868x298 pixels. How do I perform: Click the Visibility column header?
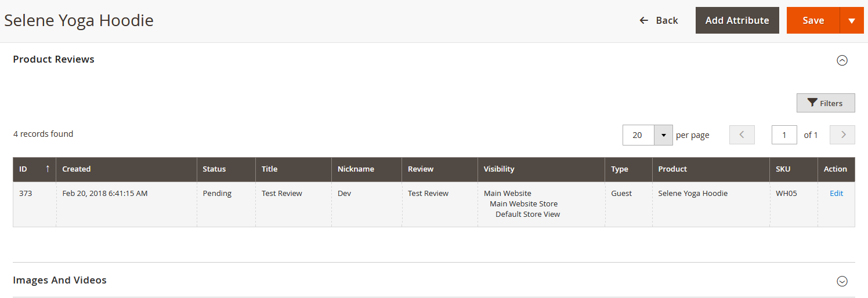click(x=499, y=169)
